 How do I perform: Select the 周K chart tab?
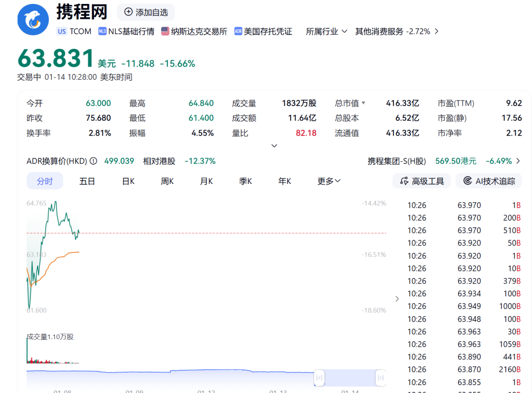pos(167,181)
